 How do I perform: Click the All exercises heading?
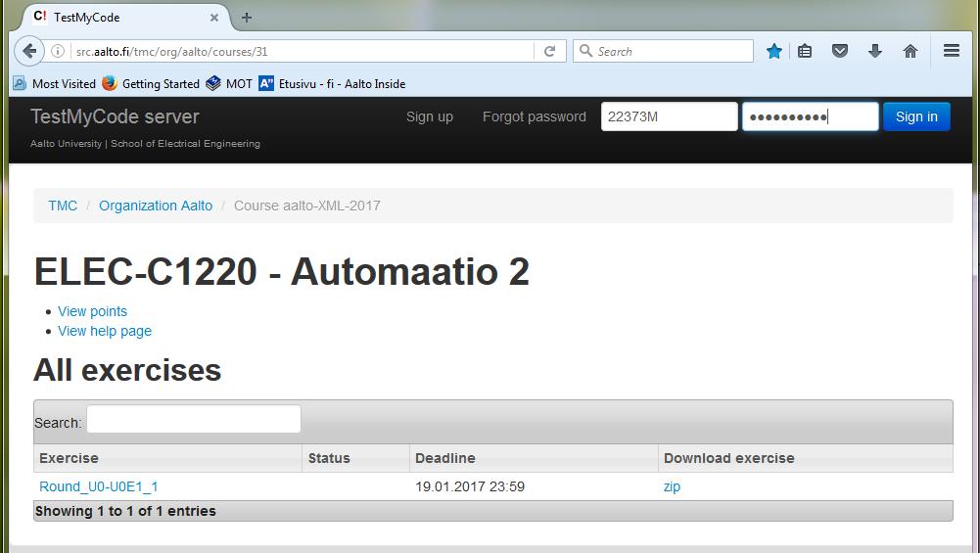click(x=127, y=370)
